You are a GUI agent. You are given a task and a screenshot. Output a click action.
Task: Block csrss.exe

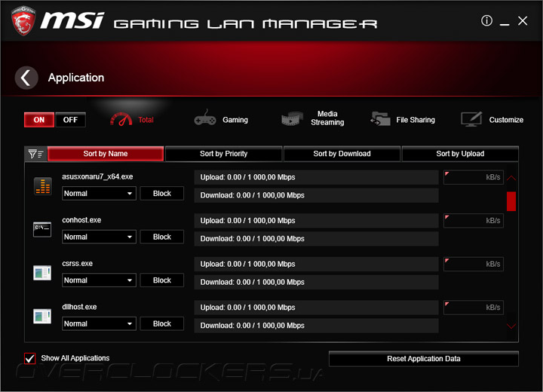pyautogui.click(x=162, y=280)
